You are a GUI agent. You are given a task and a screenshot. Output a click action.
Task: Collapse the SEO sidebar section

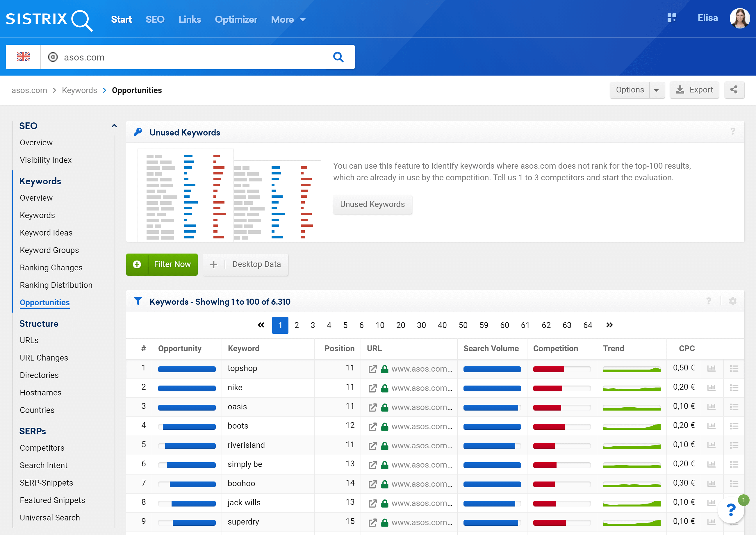[x=114, y=126]
